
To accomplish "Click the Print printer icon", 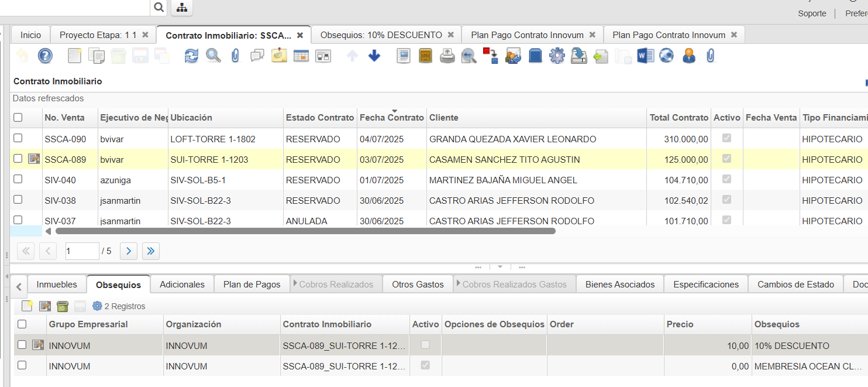I will tap(447, 56).
